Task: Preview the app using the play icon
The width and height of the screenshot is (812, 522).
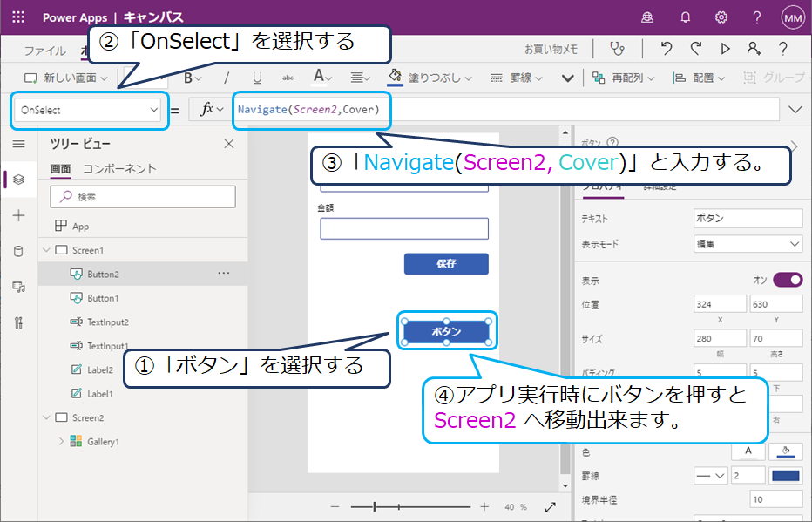Action: tap(726, 48)
